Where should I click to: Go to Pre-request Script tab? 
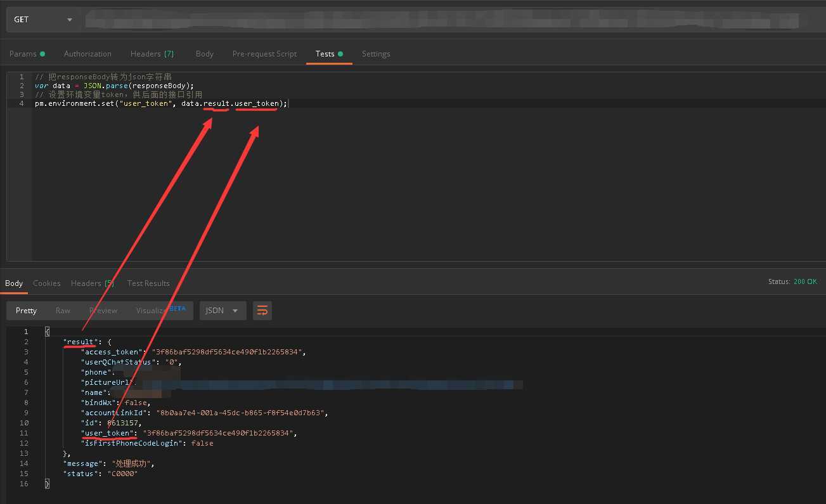pyautogui.click(x=264, y=54)
